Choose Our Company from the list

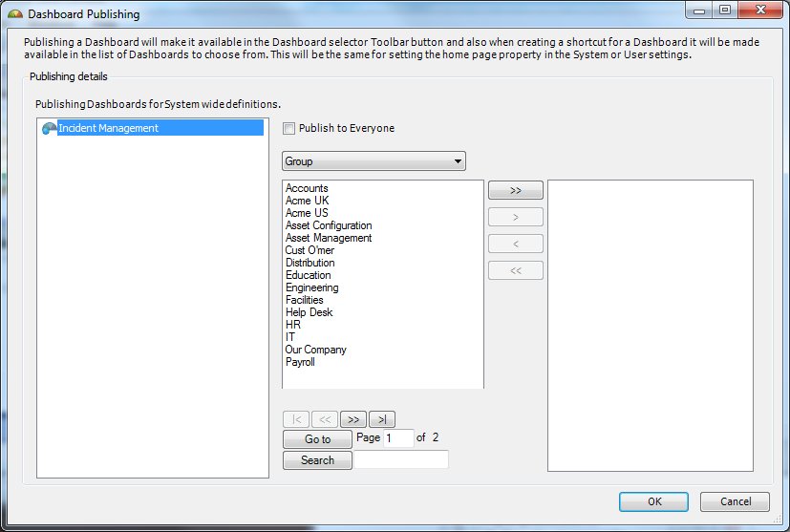click(315, 350)
